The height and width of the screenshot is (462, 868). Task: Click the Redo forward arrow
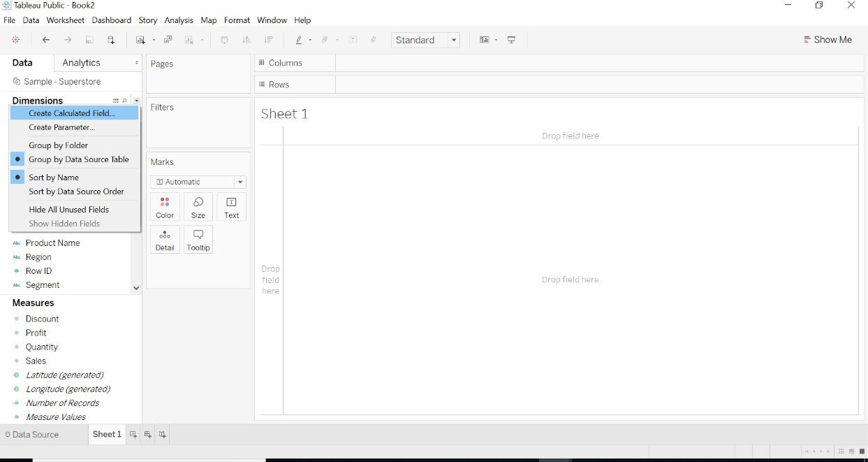[68, 40]
